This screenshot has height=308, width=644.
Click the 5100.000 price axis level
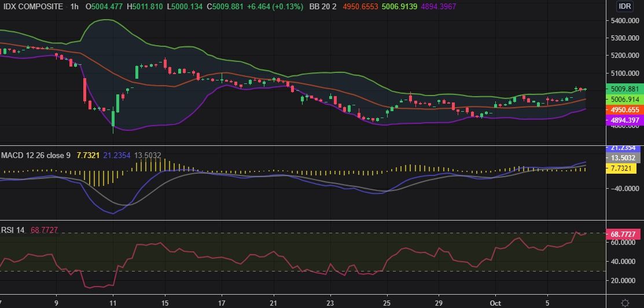(x=625, y=73)
